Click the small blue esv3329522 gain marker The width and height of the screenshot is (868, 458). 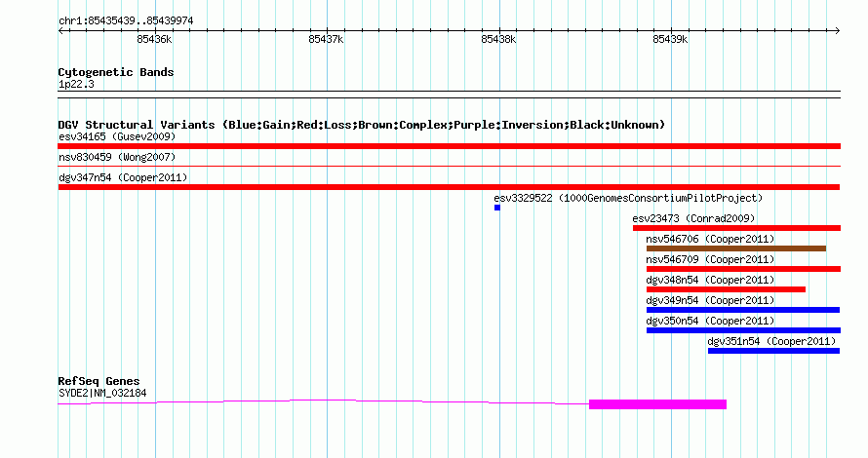(497, 208)
